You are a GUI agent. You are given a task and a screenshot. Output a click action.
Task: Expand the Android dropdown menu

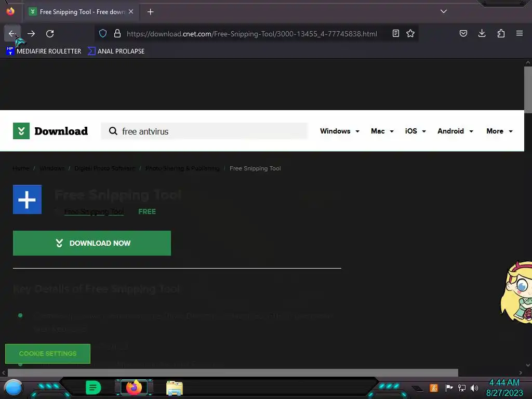pos(455,131)
